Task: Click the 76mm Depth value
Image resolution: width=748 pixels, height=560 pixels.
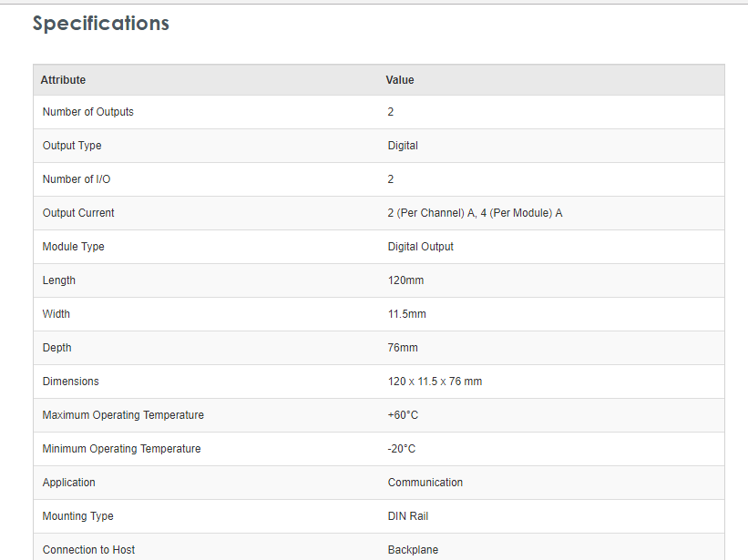Action: 403,348
